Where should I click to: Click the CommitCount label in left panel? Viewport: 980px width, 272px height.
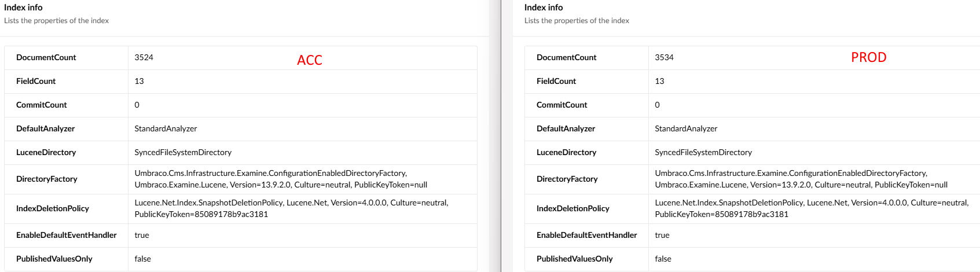[41, 105]
